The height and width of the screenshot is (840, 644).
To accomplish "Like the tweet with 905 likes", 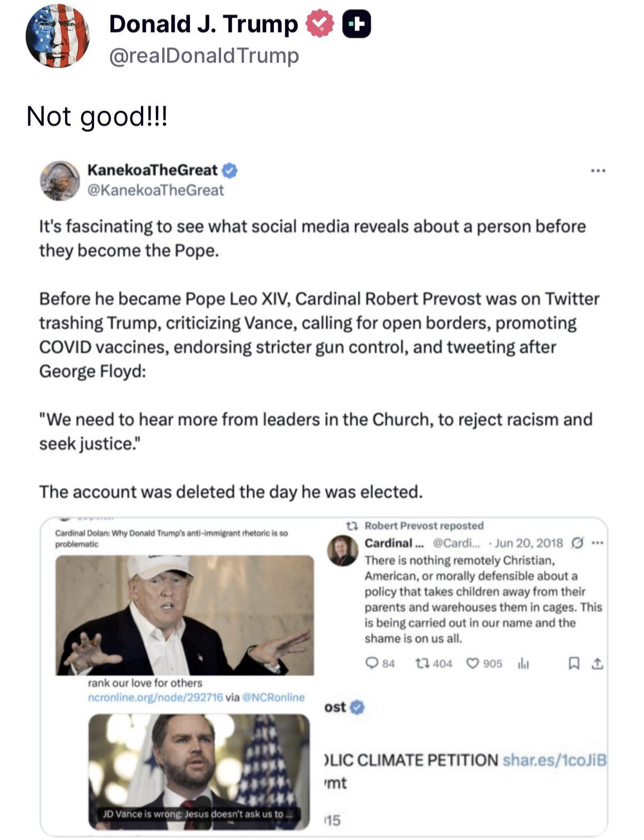I will [x=473, y=663].
